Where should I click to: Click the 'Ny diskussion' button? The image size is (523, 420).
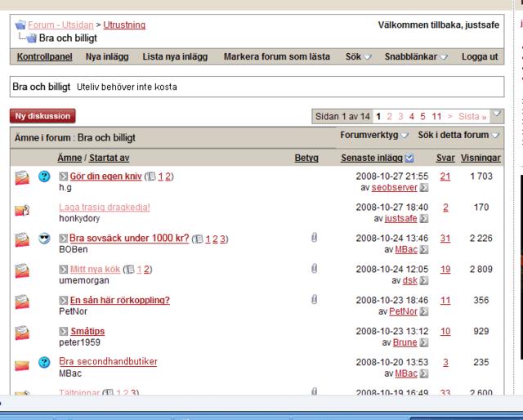pyautogui.click(x=42, y=116)
